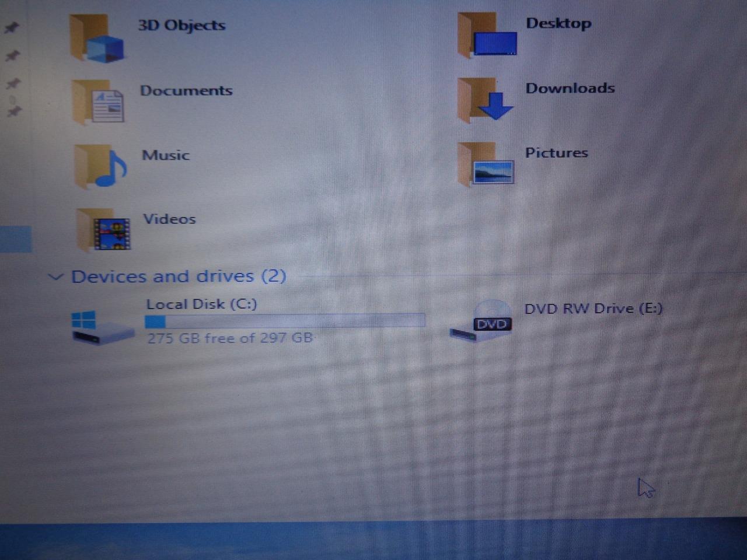The image size is (747, 560).
Task: Click the 'Documents' label
Action: pyautogui.click(x=186, y=90)
